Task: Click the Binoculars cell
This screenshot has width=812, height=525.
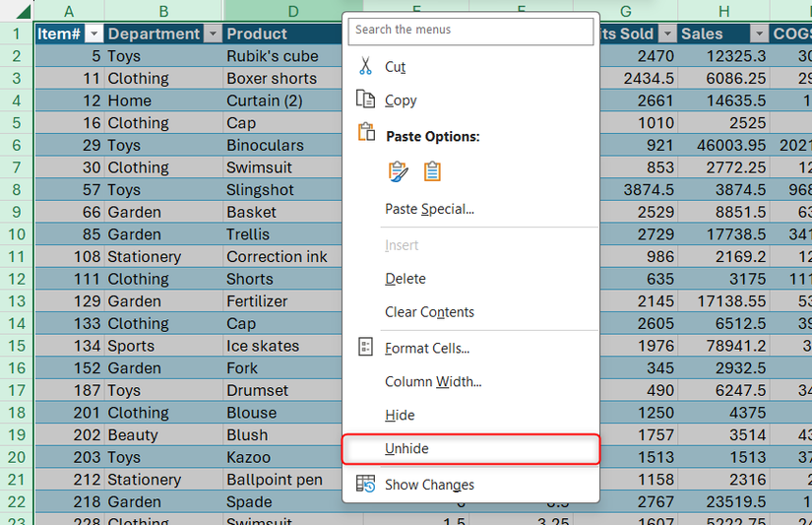Action: click(x=283, y=145)
